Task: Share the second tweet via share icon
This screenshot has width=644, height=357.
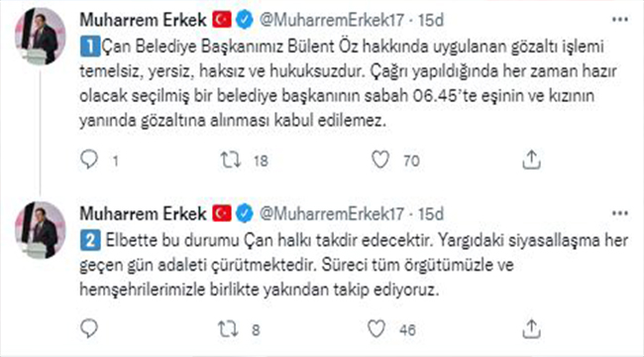Action: coord(531,328)
